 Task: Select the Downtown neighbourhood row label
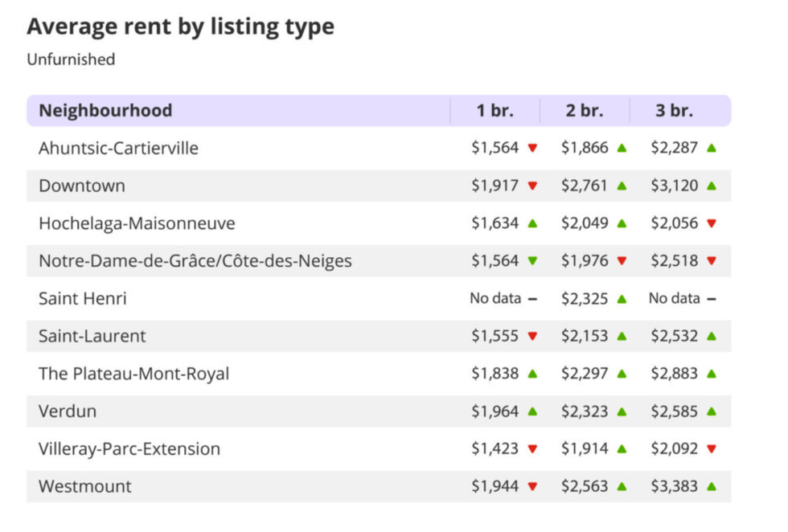[x=82, y=186]
